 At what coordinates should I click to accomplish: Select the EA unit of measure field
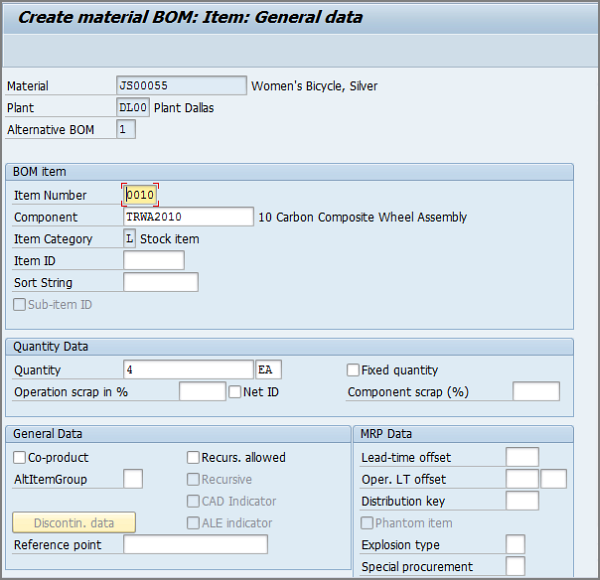tap(269, 370)
